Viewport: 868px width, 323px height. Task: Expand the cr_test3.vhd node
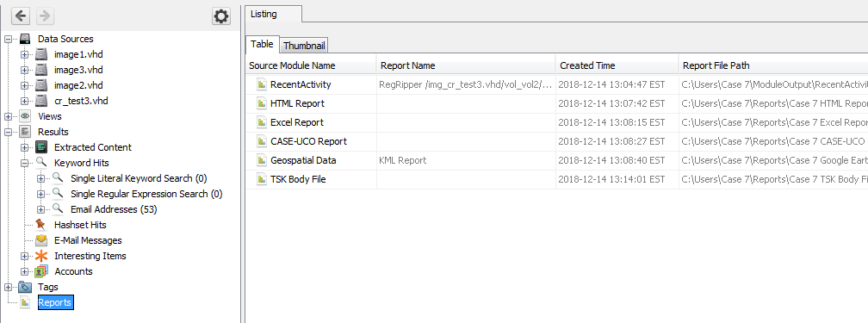point(24,101)
